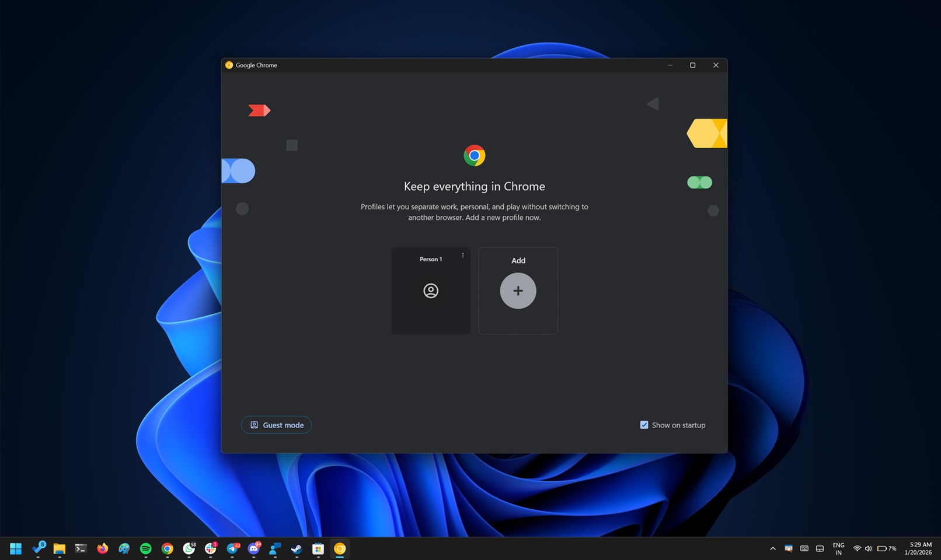This screenshot has height=560, width=941.
Task: Open Firefox from the taskbar
Action: pyautogui.click(x=103, y=548)
